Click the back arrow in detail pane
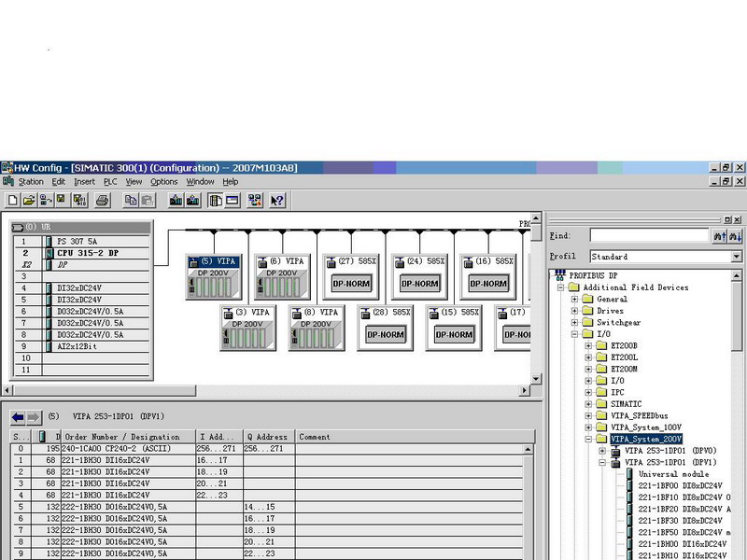The image size is (747, 560). 18,417
